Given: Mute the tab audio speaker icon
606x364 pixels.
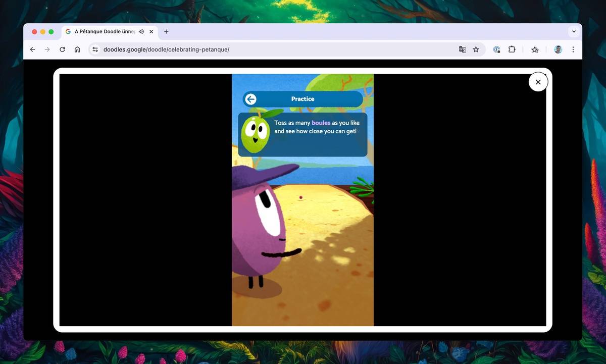Looking at the screenshot, I should [x=141, y=31].
